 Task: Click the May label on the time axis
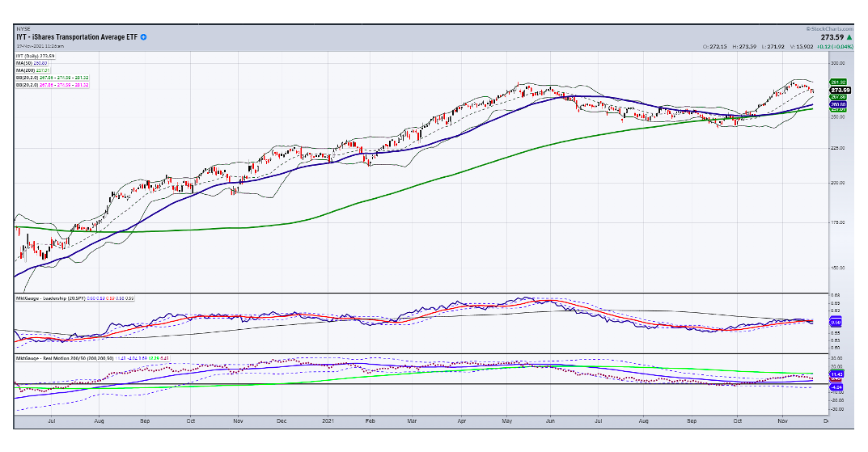tap(507, 421)
